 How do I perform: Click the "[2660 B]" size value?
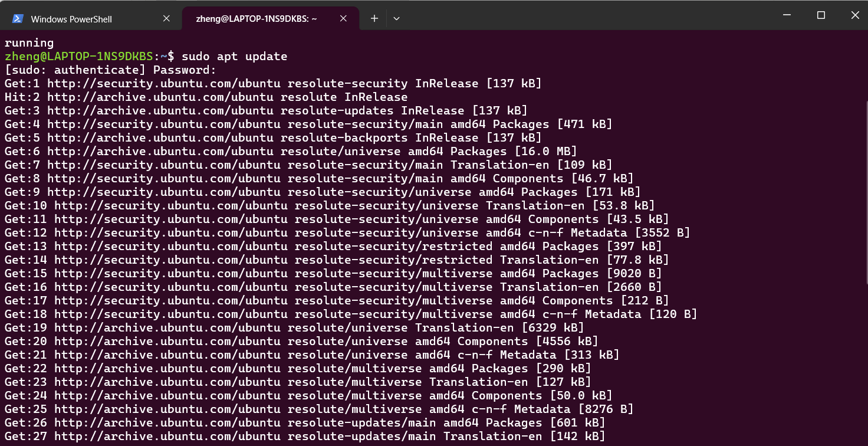pos(634,287)
